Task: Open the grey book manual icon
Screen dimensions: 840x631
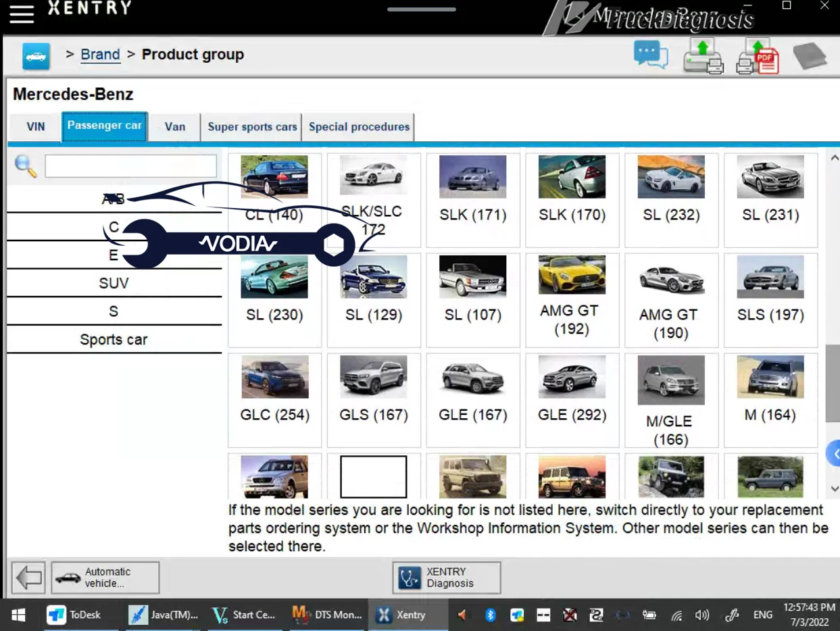Action: [x=810, y=56]
